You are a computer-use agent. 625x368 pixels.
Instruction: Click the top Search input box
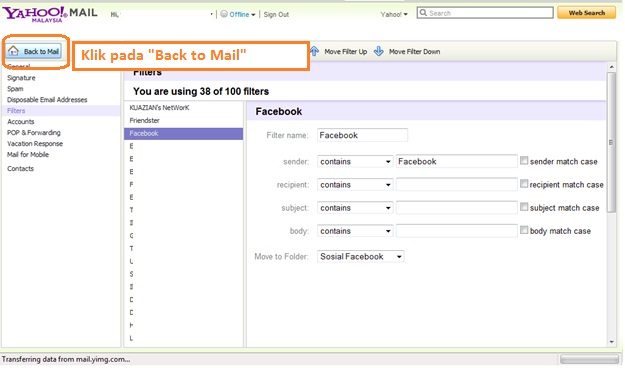[x=485, y=13]
